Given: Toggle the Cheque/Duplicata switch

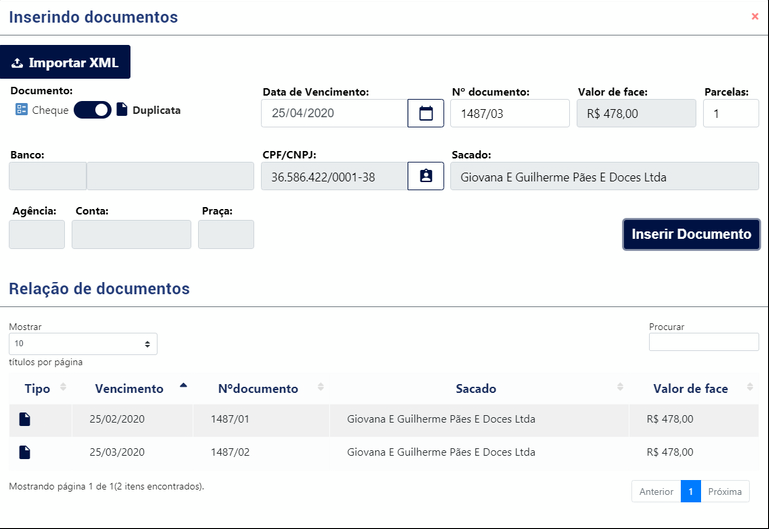Looking at the screenshot, I should (x=92, y=110).
